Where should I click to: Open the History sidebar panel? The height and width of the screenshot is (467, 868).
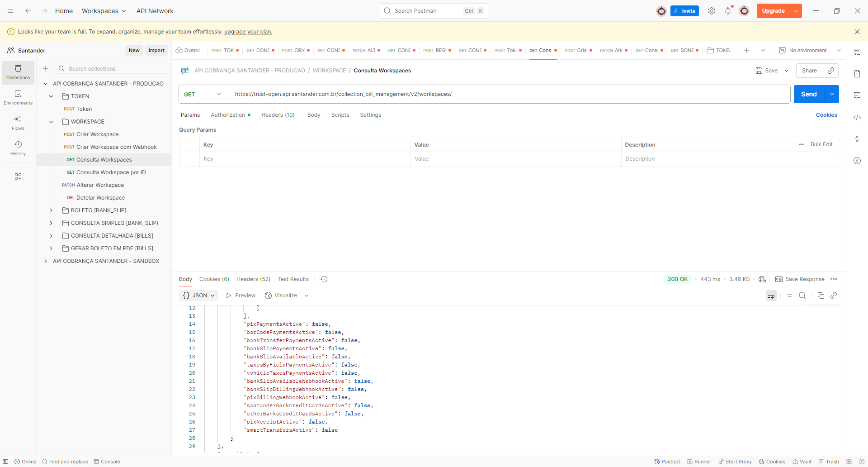[x=18, y=148]
